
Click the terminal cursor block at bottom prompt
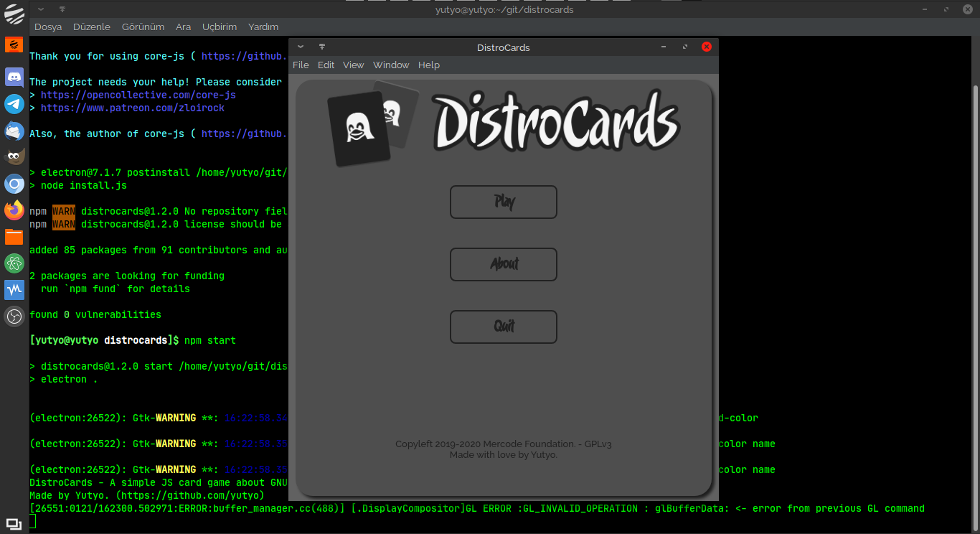click(32, 521)
